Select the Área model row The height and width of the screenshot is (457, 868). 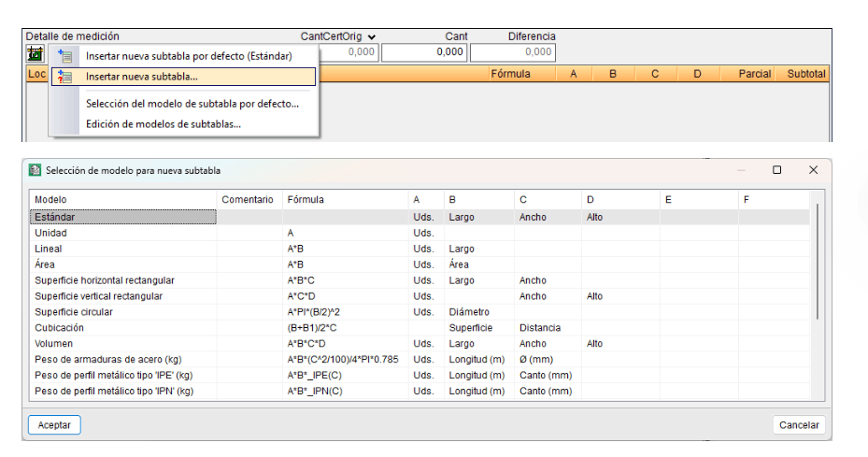coord(420,264)
